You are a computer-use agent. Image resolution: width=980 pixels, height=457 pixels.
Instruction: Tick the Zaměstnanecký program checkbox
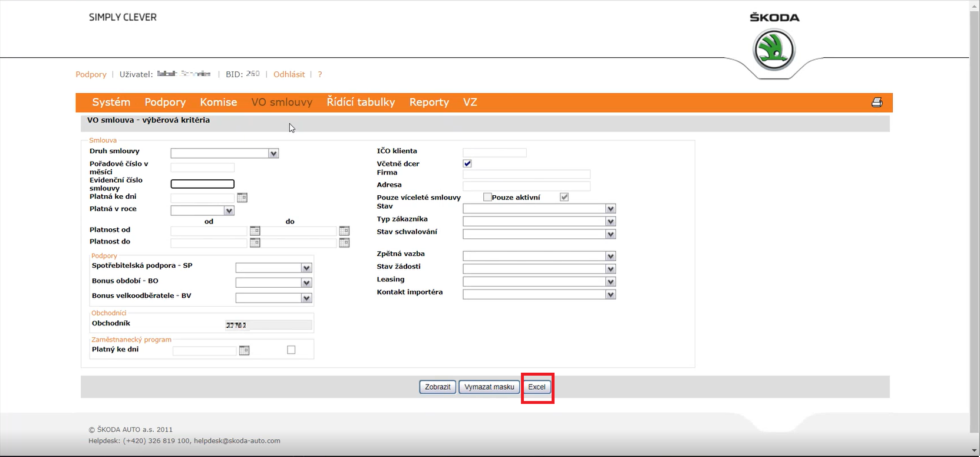(x=291, y=350)
